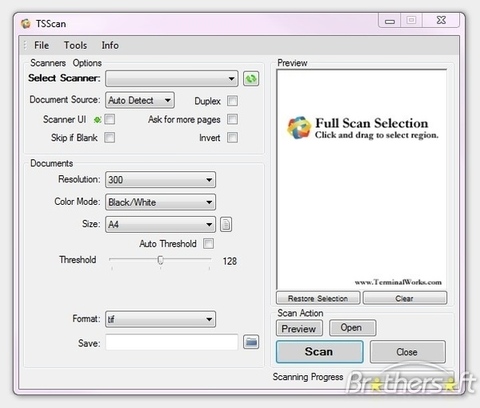The width and height of the screenshot is (480, 408).
Task: Open the Color Mode dropdown
Action: tap(160, 202)
